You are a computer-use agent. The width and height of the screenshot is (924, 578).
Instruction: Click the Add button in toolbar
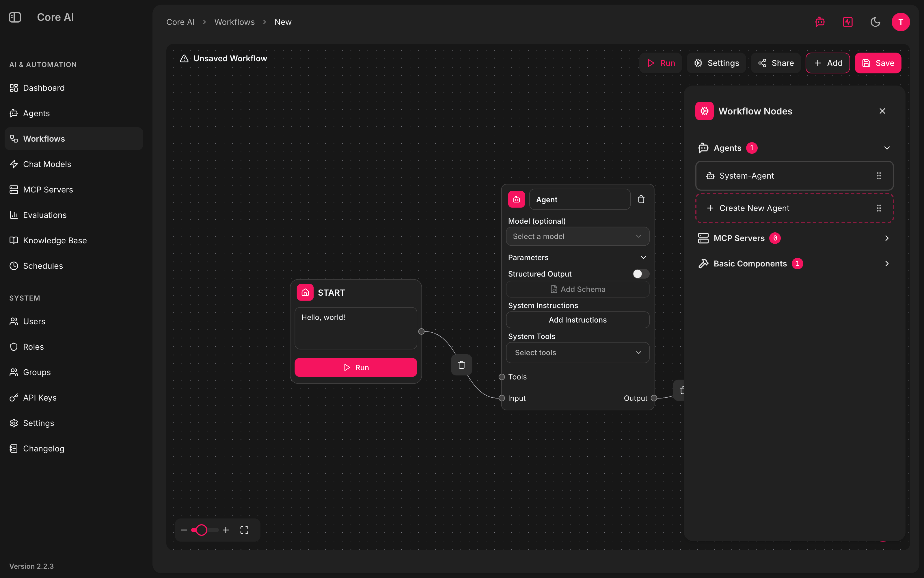pos(828,63)
